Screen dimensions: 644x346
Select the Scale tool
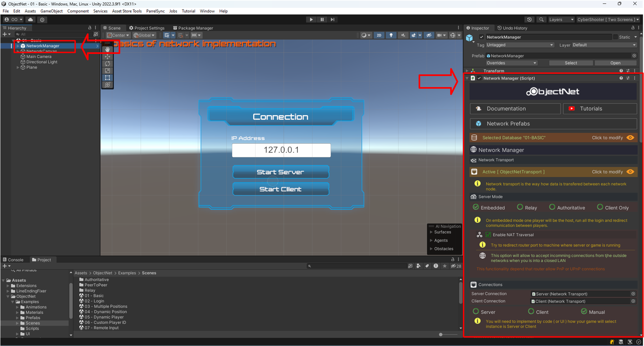coord(107,71)
